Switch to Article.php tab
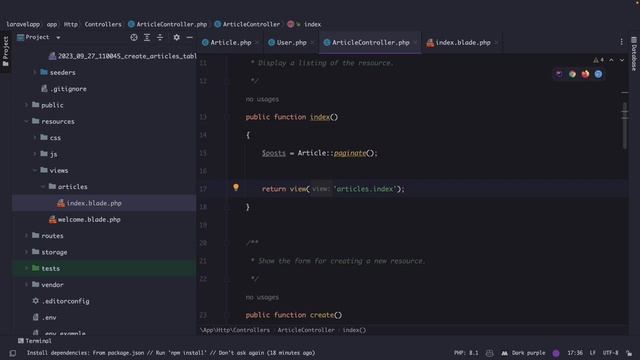640x360 pixels. [x=231, y=42]
